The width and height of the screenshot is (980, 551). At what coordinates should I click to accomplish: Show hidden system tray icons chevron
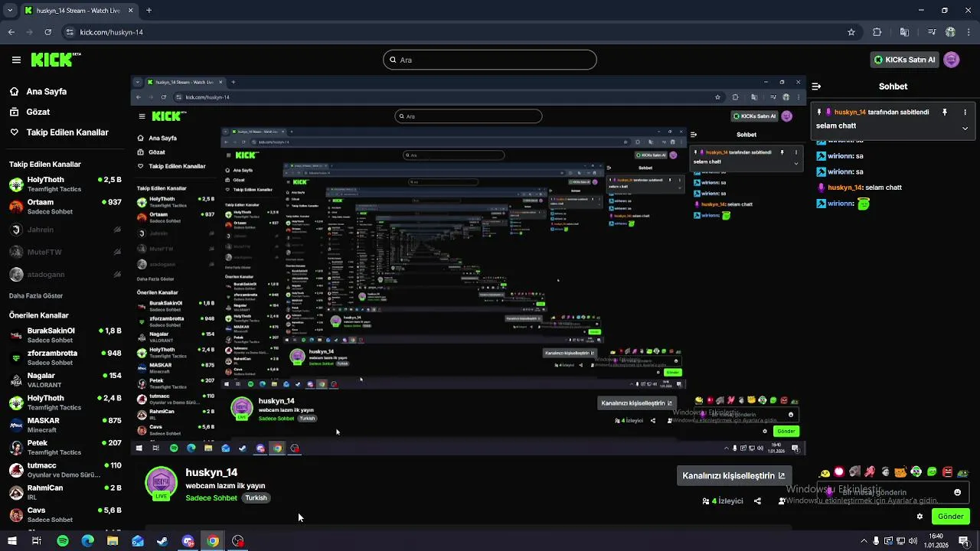[x=864, y=541]
